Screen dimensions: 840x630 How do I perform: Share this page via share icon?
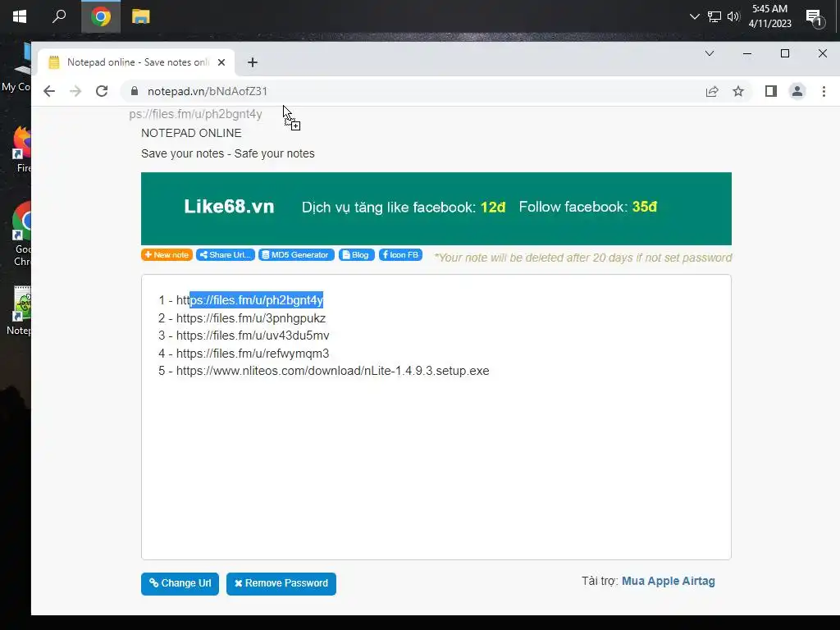click(712, 92)
